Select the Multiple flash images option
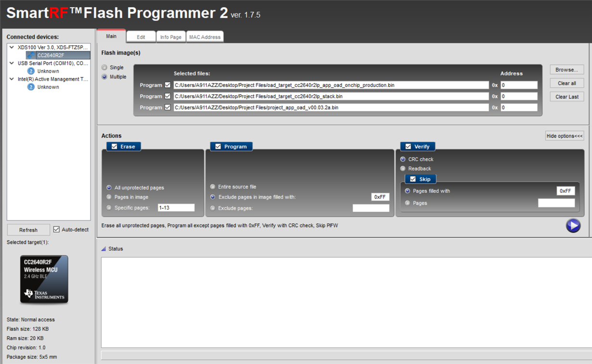The width and height of the screenshot is (592, 364). (104, 77)
